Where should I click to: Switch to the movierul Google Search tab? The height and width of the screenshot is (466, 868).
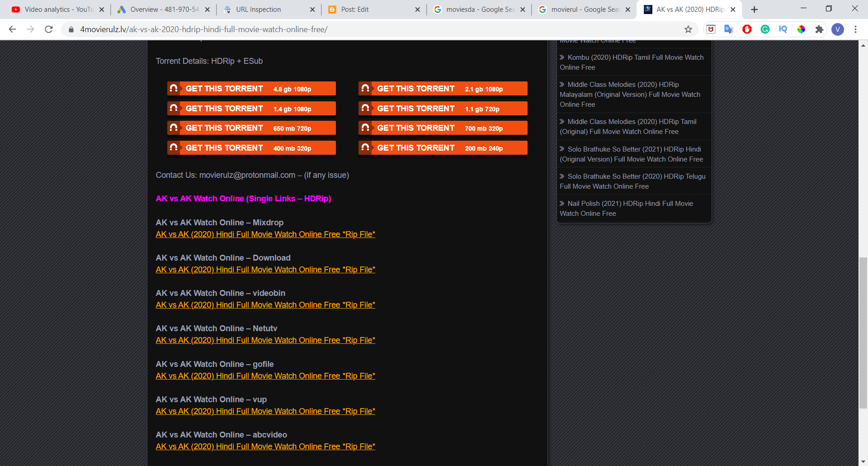(x=585, y=10)
